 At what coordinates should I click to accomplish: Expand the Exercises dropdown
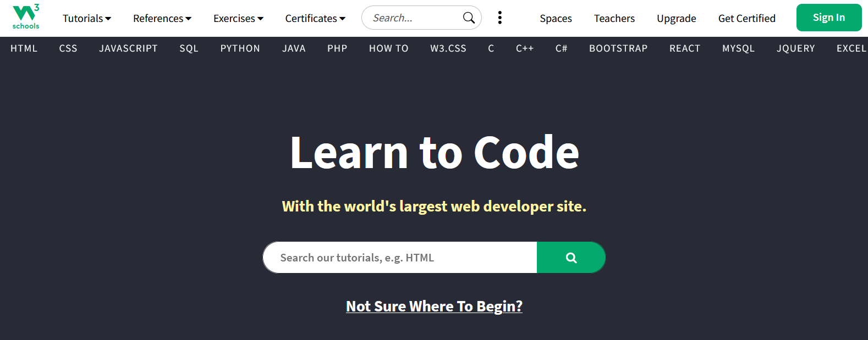[238, 19]
